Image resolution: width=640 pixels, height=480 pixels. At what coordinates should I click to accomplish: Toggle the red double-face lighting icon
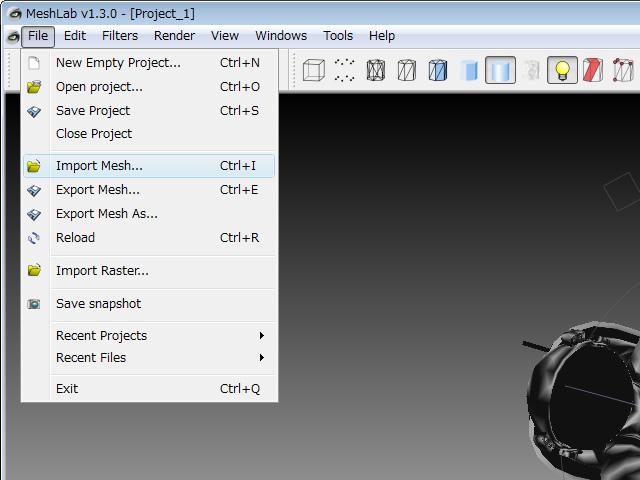click(593, 70)
